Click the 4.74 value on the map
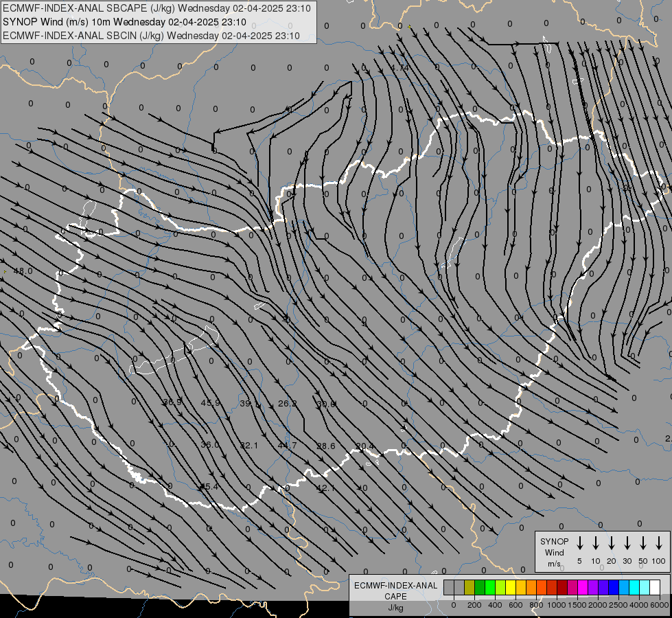Viewport: 672px width, 618px height. tap(400, 68)
